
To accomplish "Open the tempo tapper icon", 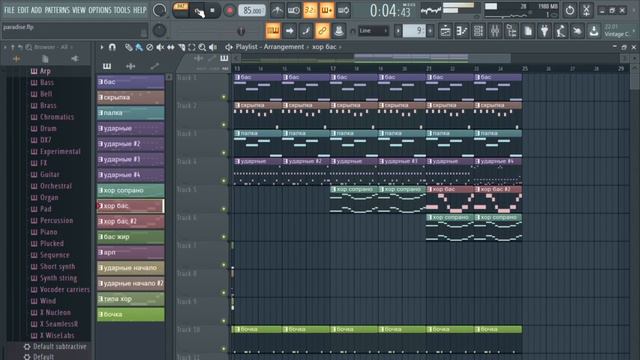I will coord(561,31).
